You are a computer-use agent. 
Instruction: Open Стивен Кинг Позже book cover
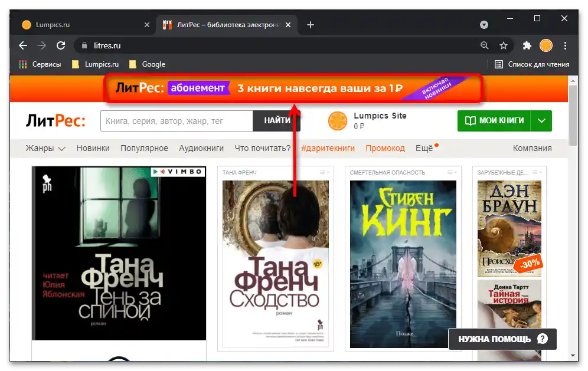coord(403,264)
